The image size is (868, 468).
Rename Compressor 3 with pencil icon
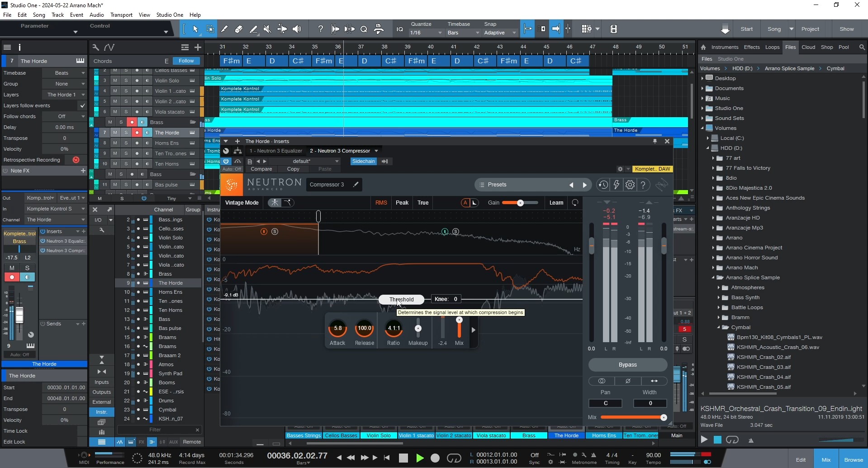coord(356,184)
